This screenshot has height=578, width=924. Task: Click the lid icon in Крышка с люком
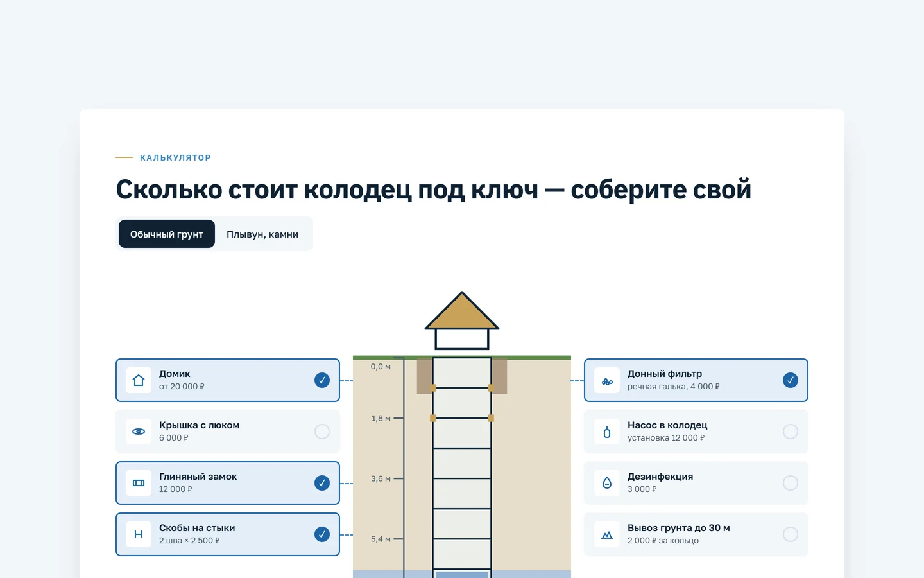point(139,432)
